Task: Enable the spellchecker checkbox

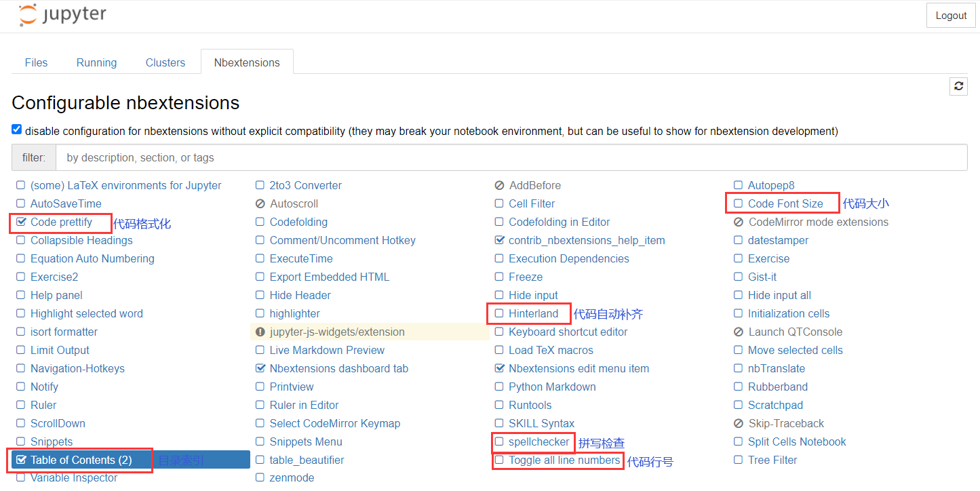Action: click(500, 441)
